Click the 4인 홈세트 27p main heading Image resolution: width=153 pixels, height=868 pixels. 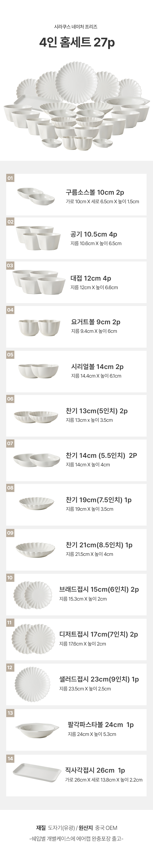(77, 43)
